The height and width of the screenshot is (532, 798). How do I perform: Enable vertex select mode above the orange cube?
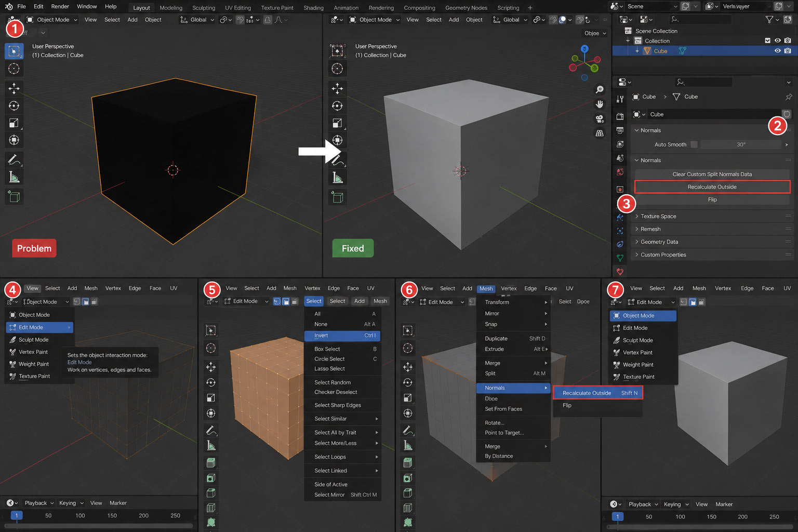[277, 301]
